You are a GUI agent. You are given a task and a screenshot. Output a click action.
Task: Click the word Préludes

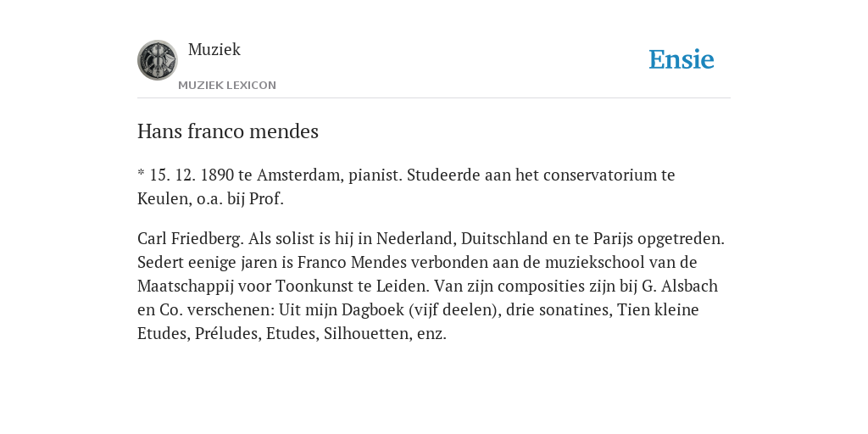point(227,334)
